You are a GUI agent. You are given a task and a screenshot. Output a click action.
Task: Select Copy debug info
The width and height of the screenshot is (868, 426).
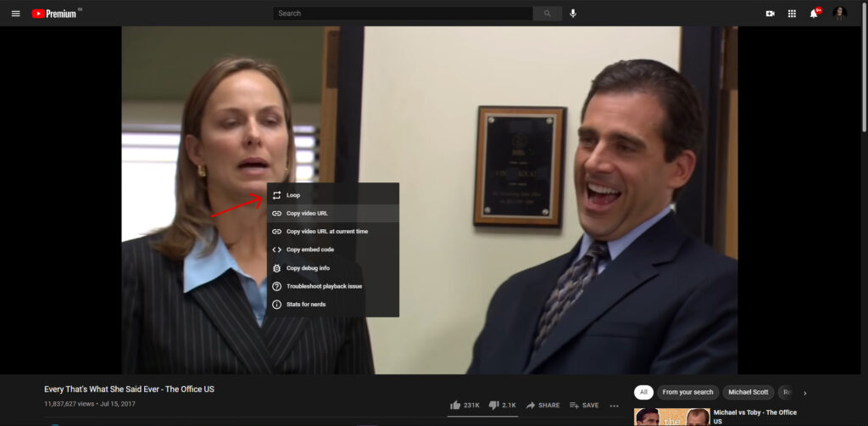point(332,268)
